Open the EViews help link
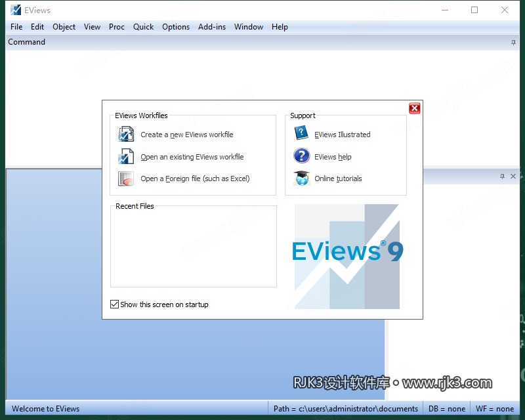 (x=333, y=157)
